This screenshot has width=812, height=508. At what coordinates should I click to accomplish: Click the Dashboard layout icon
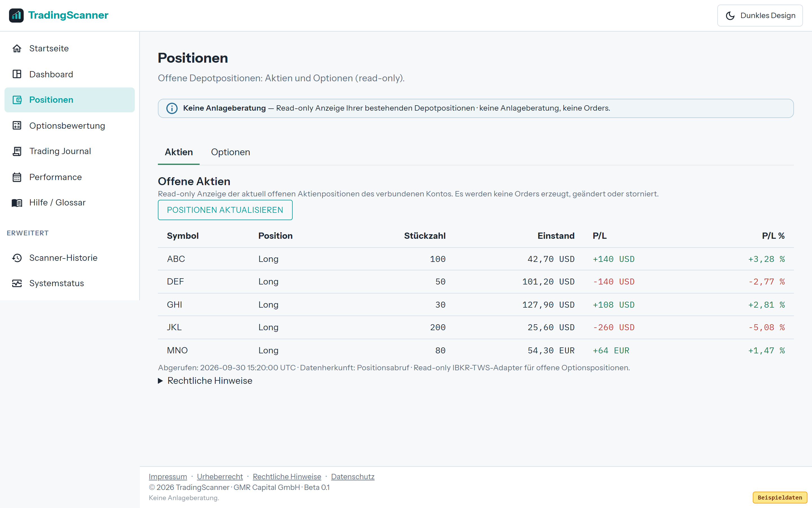[x=17, y=74]
